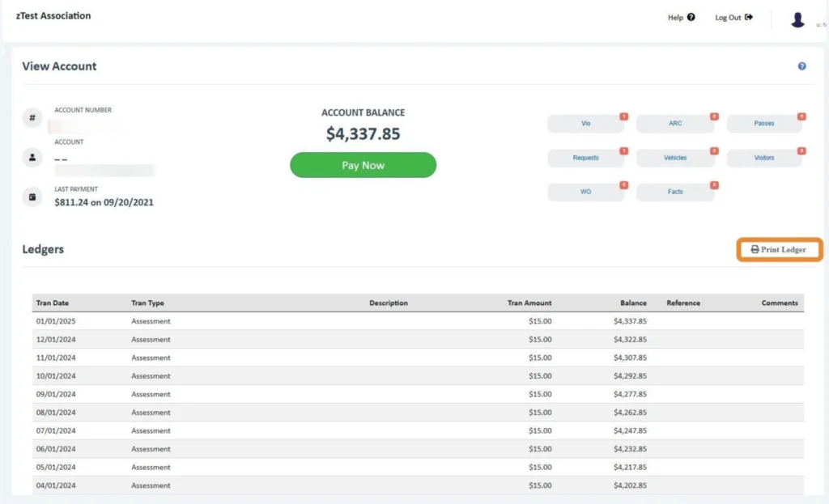Go to the Vehicles section
The image size is (829, 504).
[674, 158]
